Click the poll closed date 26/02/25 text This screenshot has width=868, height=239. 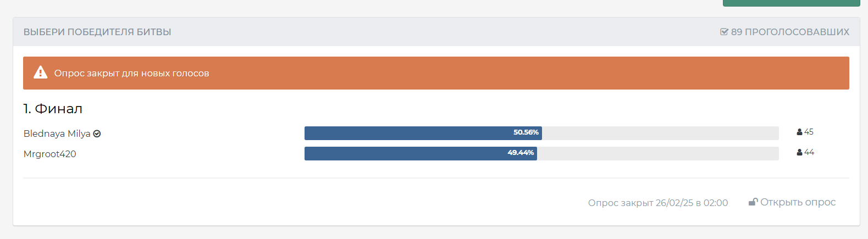[x=674, y=203]
